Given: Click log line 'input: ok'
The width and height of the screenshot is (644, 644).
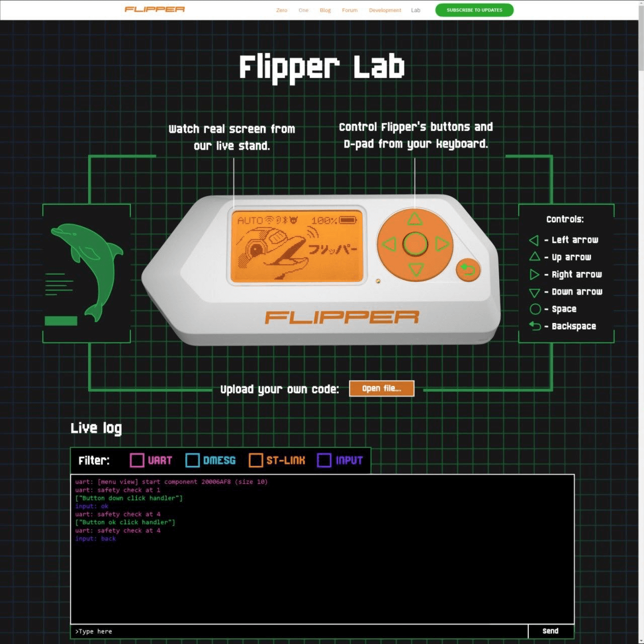Looking at the screenshot, I should [x=92, y=506].
